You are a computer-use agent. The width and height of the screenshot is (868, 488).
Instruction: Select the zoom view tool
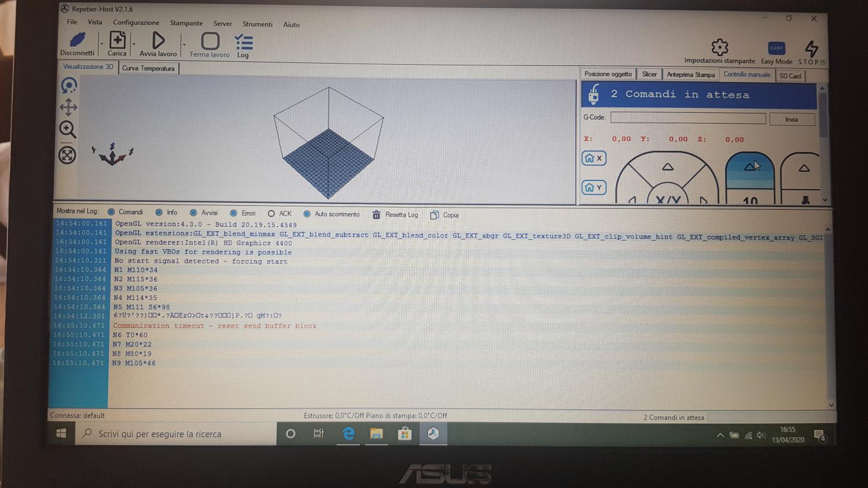pyautogui.click(x=68, y=130)
